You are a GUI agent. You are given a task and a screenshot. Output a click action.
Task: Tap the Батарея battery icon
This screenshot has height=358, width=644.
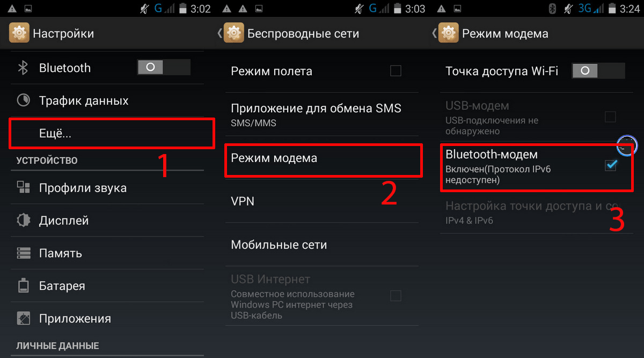(24, 286)
